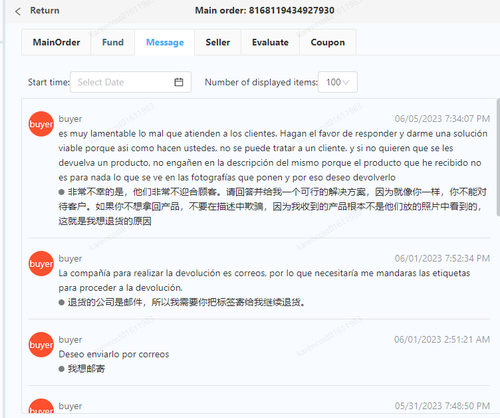Click buyer avatar of 7:52:34 PM message
Image resolution: width=500 pixels, height=418 pixels.
tap(41, 264)
